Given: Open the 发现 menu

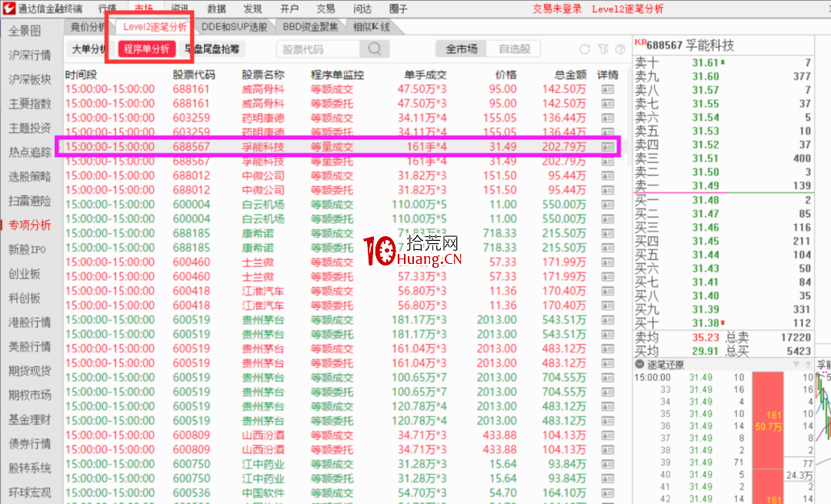Looking at the screenshot, I should click(253, 8).
